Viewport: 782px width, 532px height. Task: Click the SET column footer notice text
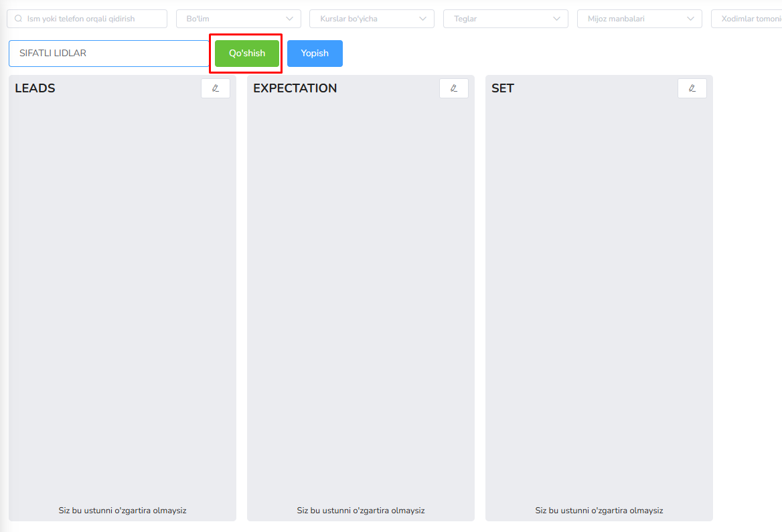click(x=599, y=511)
